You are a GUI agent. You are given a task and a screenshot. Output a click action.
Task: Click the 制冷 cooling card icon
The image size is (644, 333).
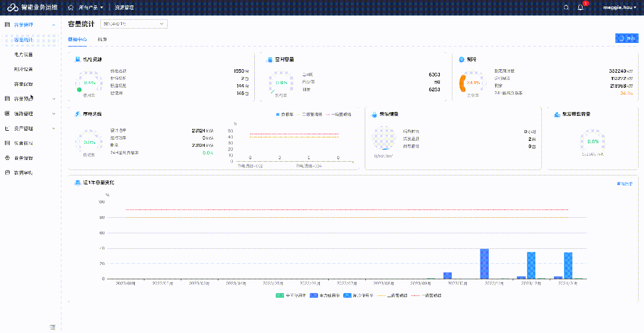461,60
